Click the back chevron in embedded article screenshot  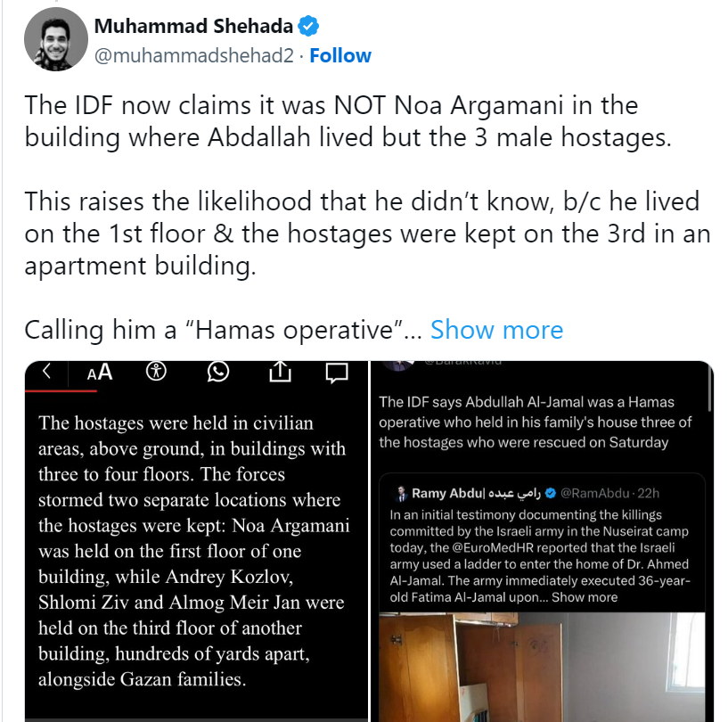pyautogui.click(x=46, y=371)
